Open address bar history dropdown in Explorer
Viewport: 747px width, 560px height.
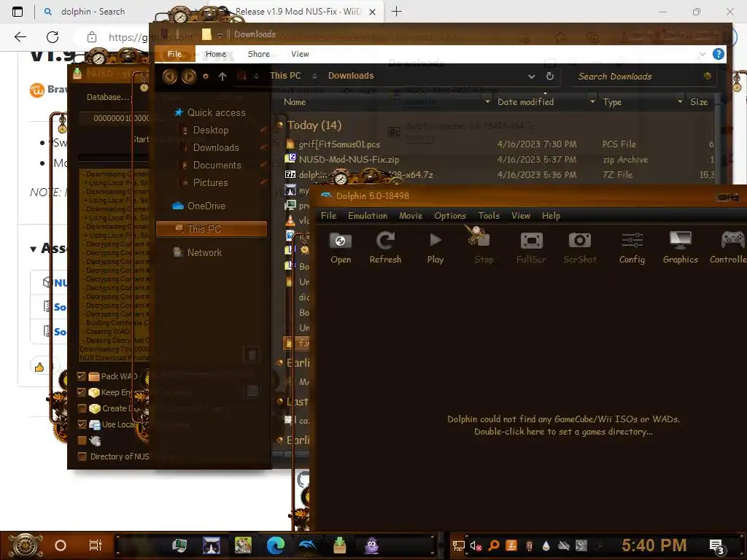(531, 76)
